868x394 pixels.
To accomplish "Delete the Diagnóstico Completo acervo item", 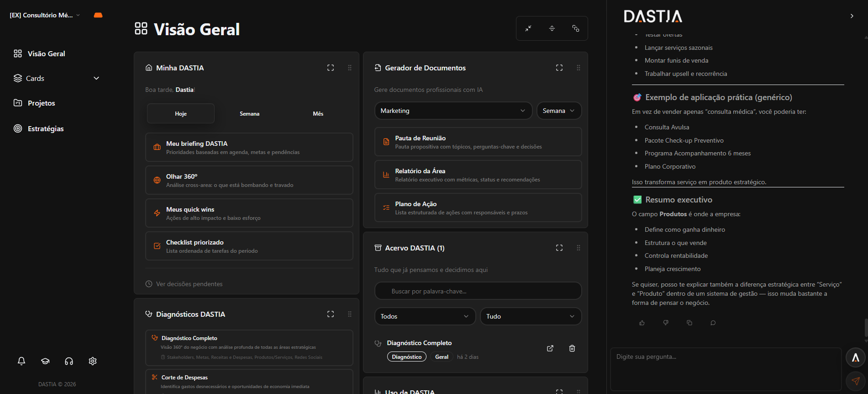I will pos(572,348).
